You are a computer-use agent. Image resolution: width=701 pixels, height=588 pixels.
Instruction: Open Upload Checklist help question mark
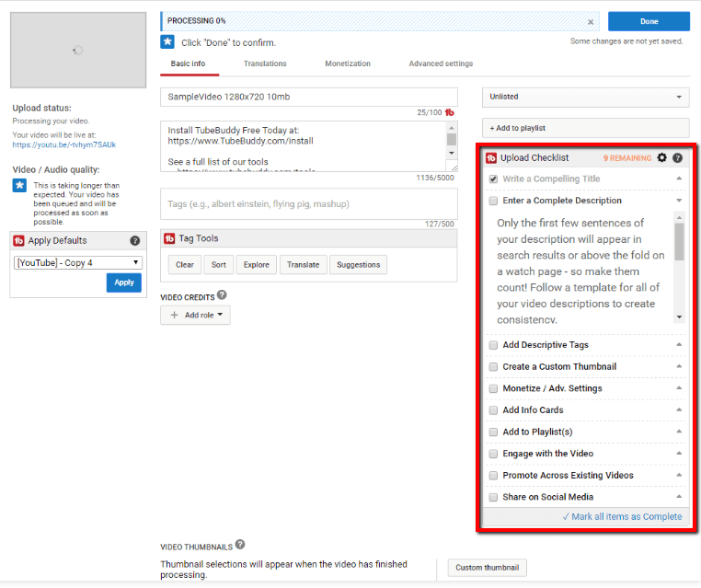click(677, 158)
